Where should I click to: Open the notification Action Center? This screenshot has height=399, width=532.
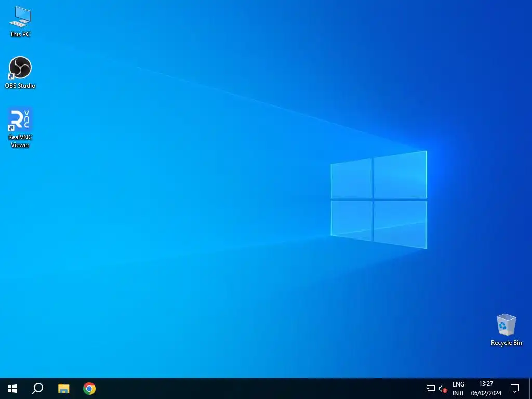[x=515, y=389]
